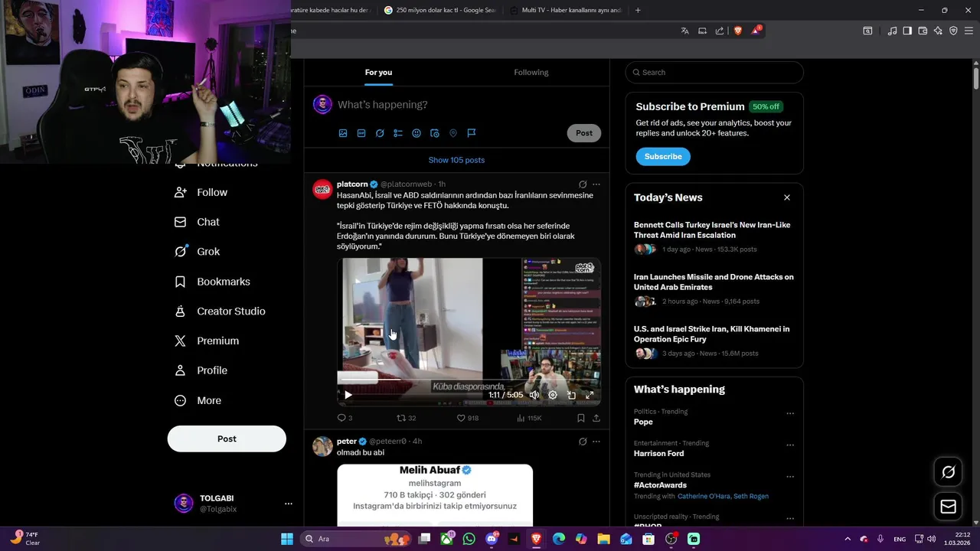980x551 pixels.
Task: Open Grok enhance icon in composer
Action: 380,133
